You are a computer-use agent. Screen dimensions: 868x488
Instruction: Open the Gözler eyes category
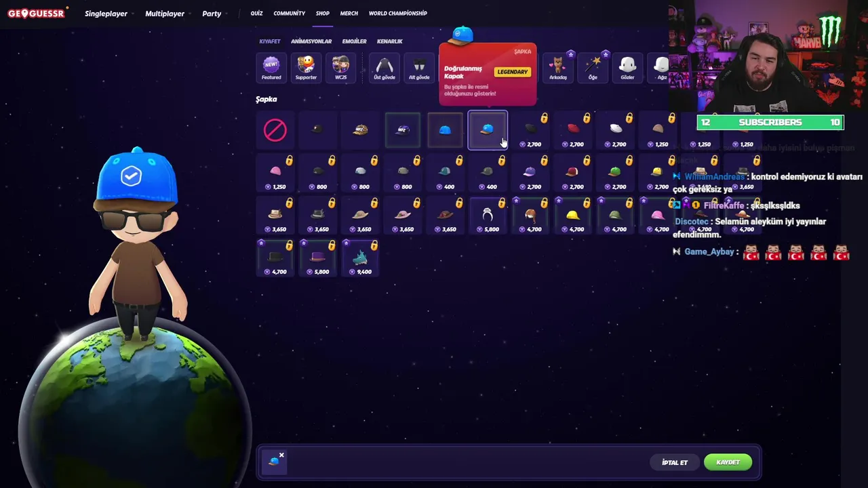627,68
